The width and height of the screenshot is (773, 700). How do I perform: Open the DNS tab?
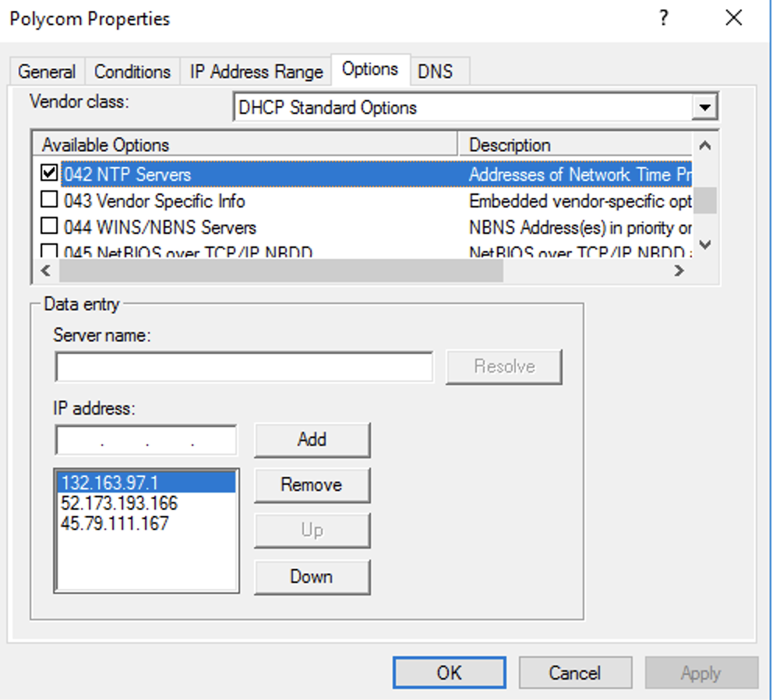(x=436, y=72)
